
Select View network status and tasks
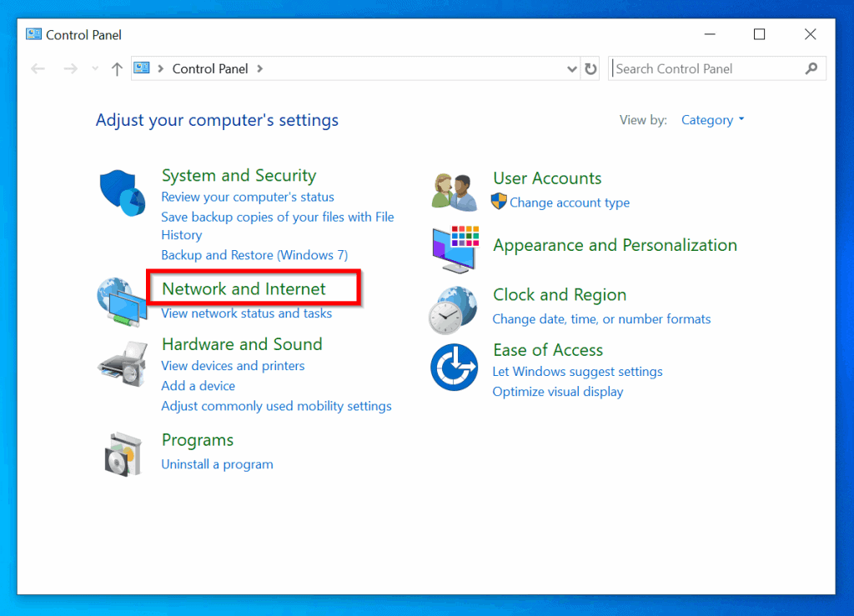246,313
